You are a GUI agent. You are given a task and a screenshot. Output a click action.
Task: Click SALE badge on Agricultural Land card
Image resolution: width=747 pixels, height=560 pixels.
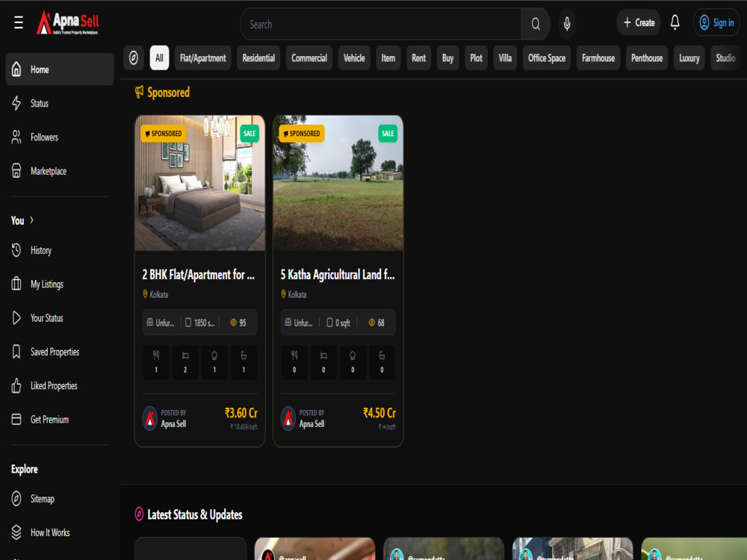click(388, 134)
